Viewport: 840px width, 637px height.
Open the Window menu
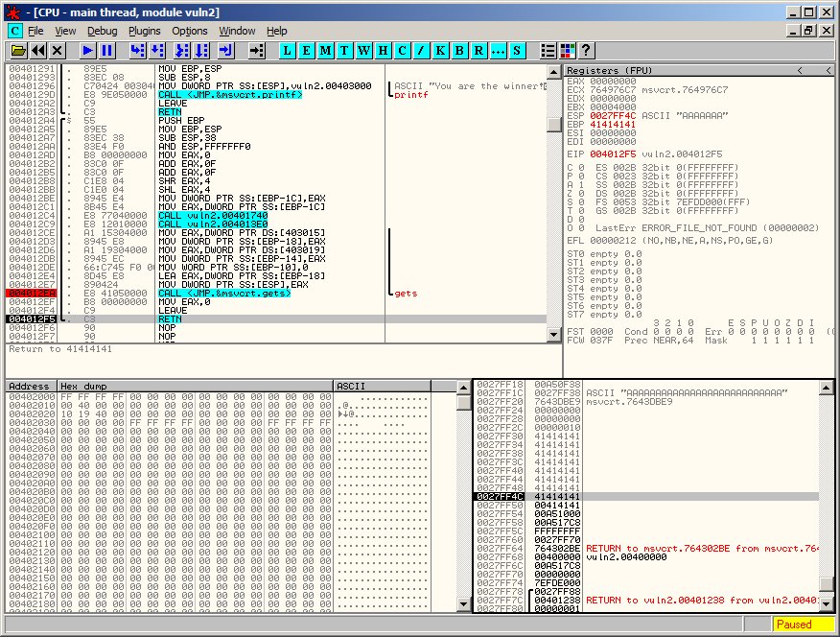click(x=237, y=31)
